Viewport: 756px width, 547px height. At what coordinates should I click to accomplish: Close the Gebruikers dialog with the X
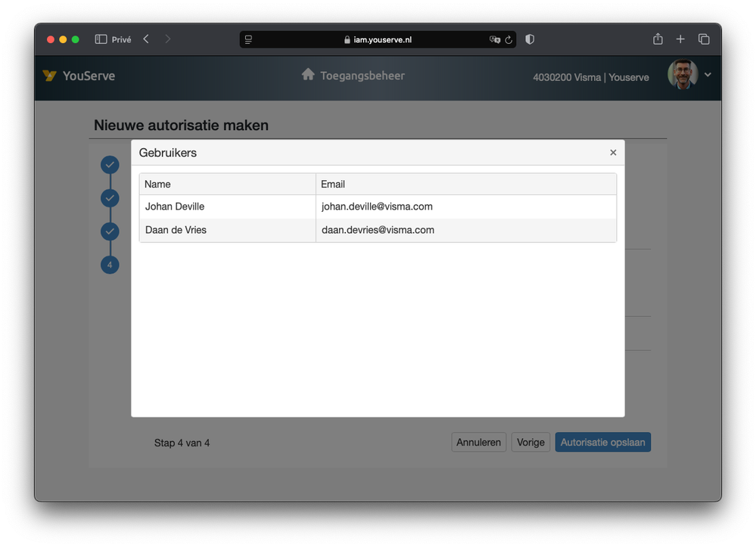[613, 153]
